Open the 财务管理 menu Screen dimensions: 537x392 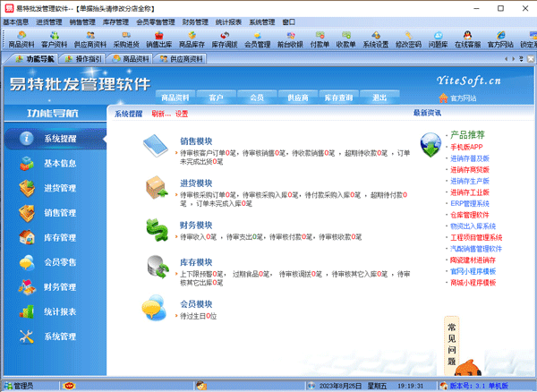tap(195, 22)
